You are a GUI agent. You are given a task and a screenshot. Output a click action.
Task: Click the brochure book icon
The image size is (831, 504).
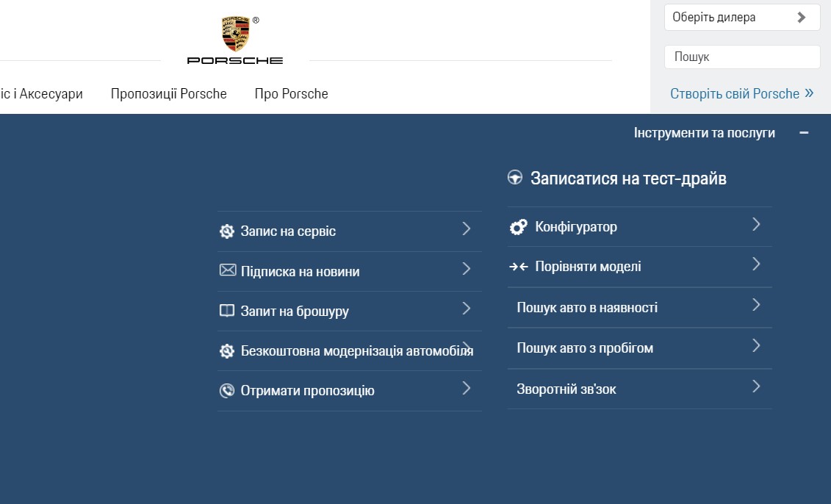227,311
